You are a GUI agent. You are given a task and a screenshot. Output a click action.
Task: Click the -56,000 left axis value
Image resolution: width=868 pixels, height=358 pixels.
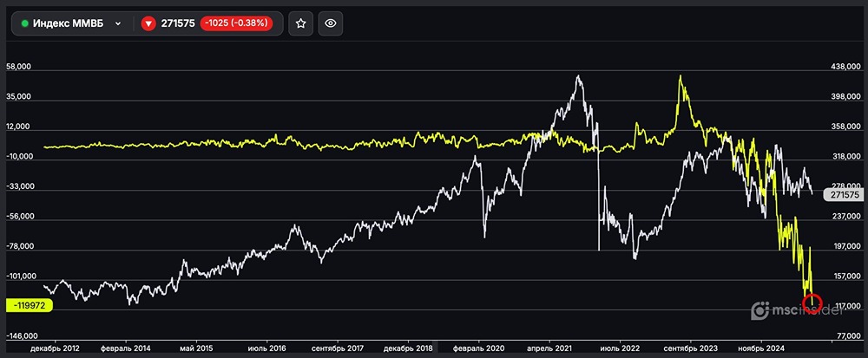point(19,217)
